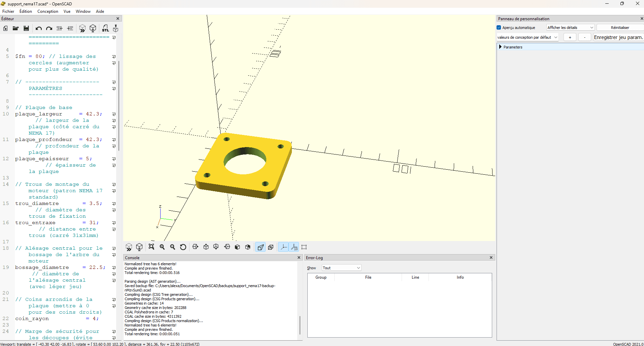Switch to the bottom view
Screen dimensions: 644x346
216,247
